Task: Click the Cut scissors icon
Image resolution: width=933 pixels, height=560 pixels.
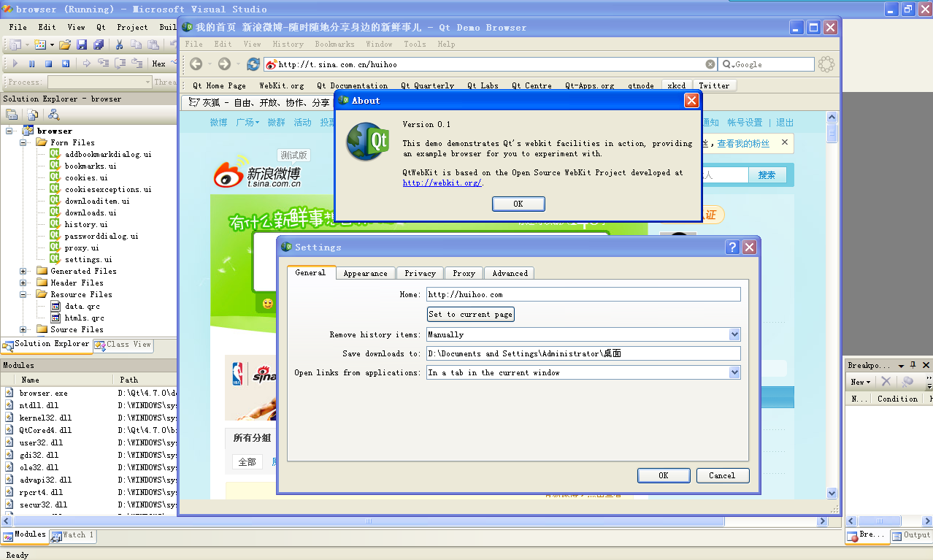Action: (x=120, y=45)
